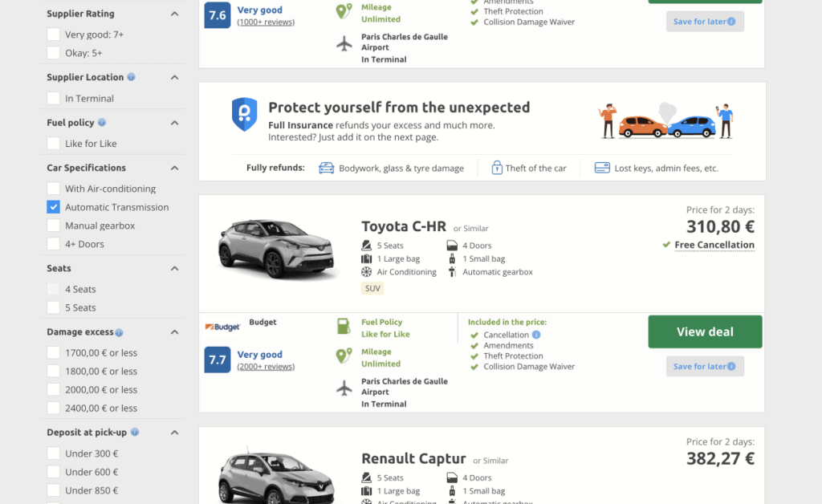Click the Cancellation info icon for Toyota C-HR
Viewport: 822px width, 504px height.
pos(536,335)
